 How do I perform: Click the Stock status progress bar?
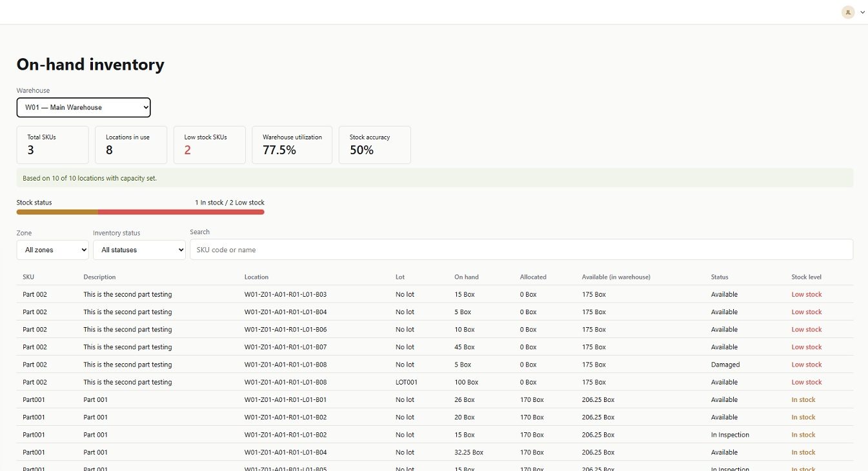click(140, 212)
